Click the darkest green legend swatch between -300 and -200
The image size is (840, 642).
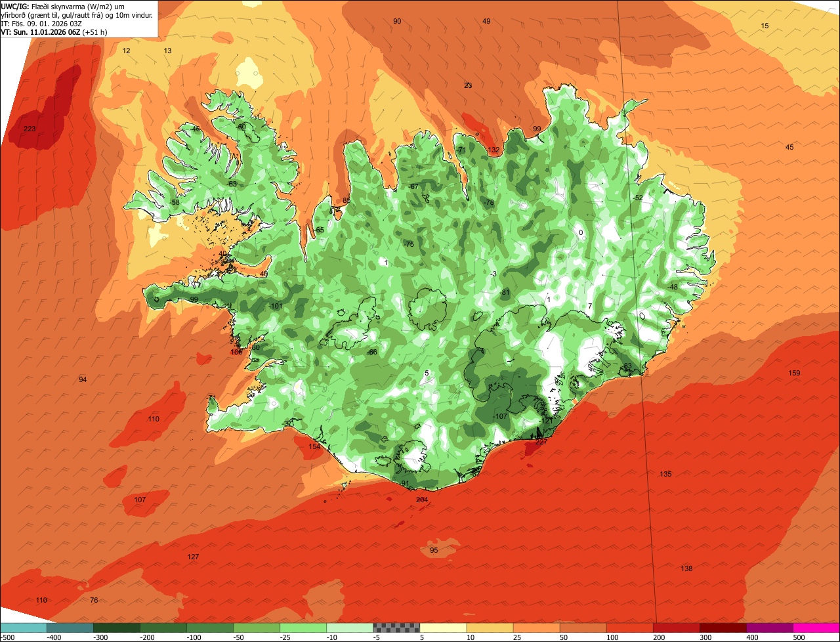(117, 627)
